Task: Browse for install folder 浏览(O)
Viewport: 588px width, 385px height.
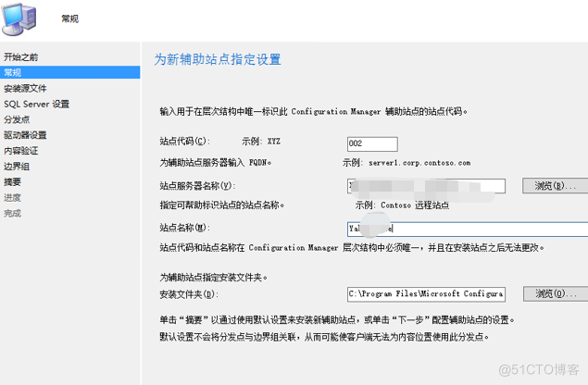Action: (556, 293)
